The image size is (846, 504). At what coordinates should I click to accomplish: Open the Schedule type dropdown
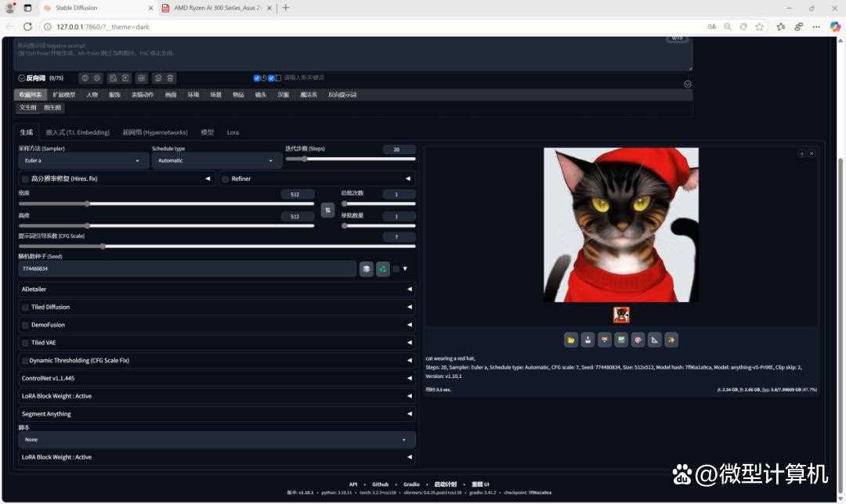pyautogui.click(x=216, y=160)
